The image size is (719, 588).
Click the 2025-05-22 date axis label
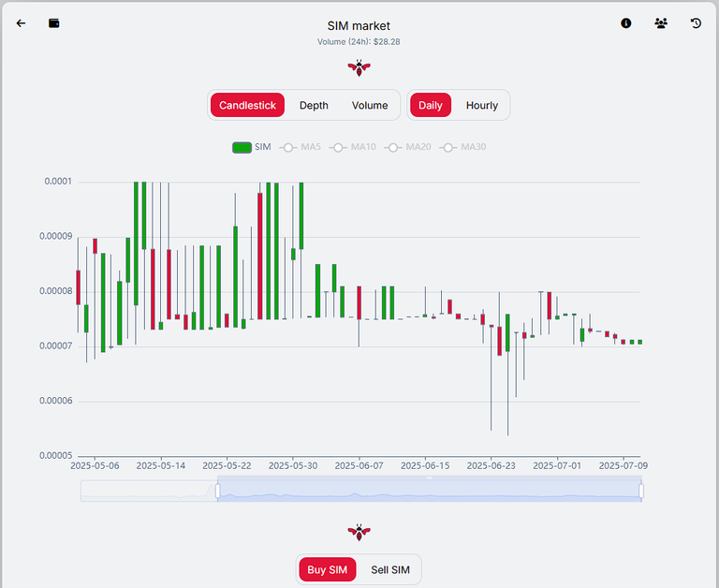[227, 465]
